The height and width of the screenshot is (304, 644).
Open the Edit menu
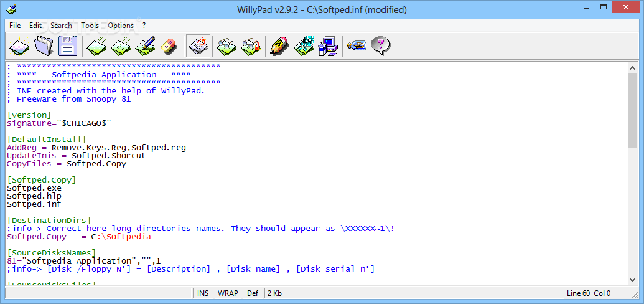click(x=35, y=26)
